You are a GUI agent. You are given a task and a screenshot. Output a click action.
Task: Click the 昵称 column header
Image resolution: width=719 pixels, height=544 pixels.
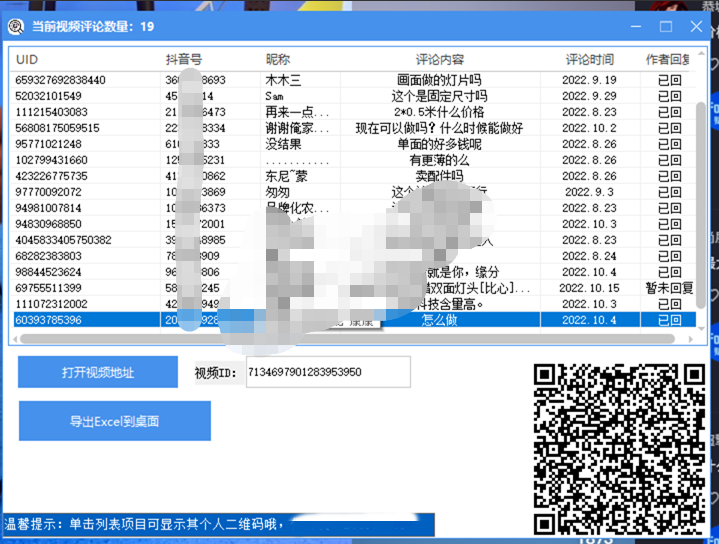pos(278,60)
